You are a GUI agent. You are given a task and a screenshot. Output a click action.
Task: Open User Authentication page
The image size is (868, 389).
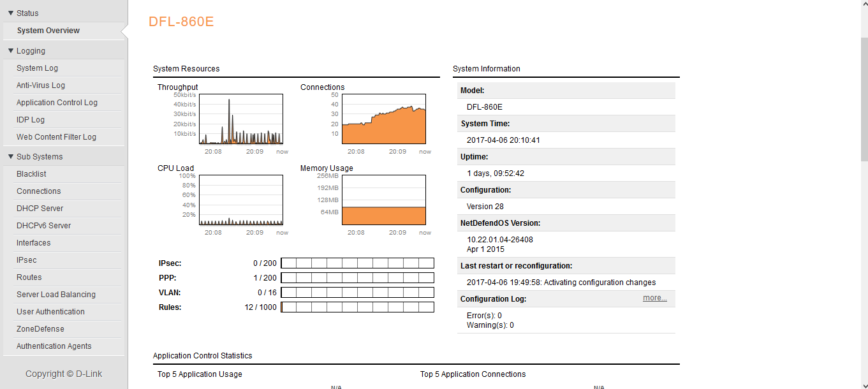click(50, 312)
